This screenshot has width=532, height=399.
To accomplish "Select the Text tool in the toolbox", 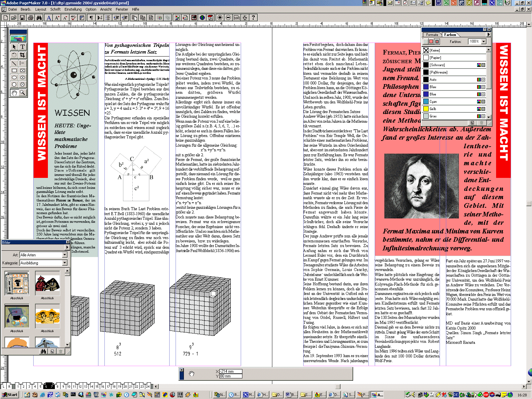I will click(22, 47).
